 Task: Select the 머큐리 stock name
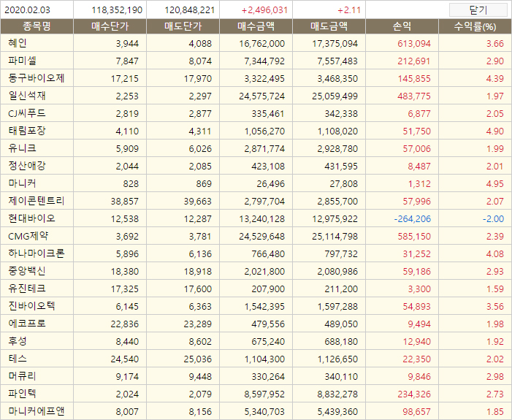pos(22,376)
